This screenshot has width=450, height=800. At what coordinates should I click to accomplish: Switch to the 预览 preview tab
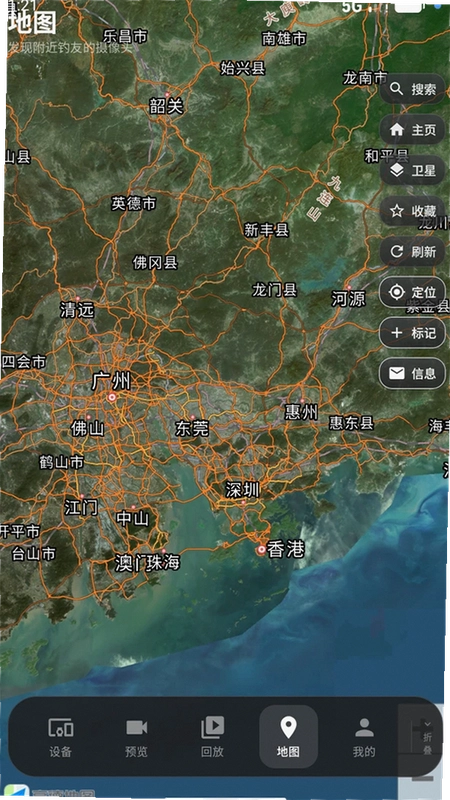pos(136,737)
